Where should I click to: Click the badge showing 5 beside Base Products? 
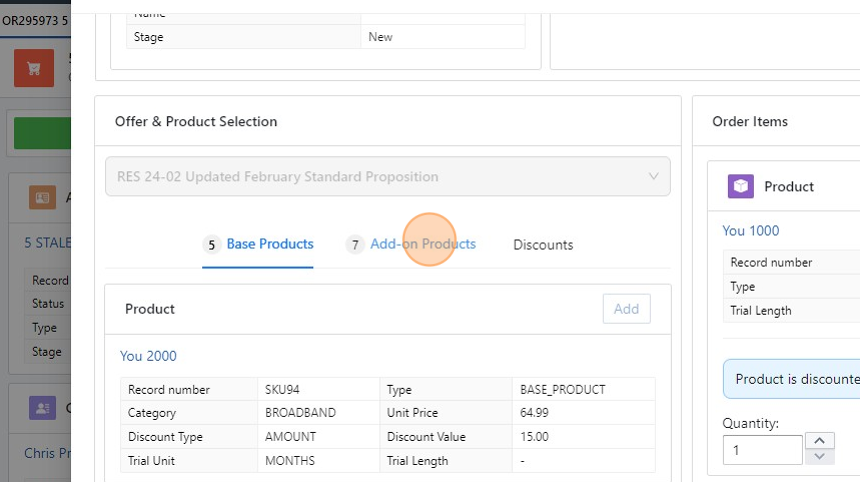[x=211, y=245]
